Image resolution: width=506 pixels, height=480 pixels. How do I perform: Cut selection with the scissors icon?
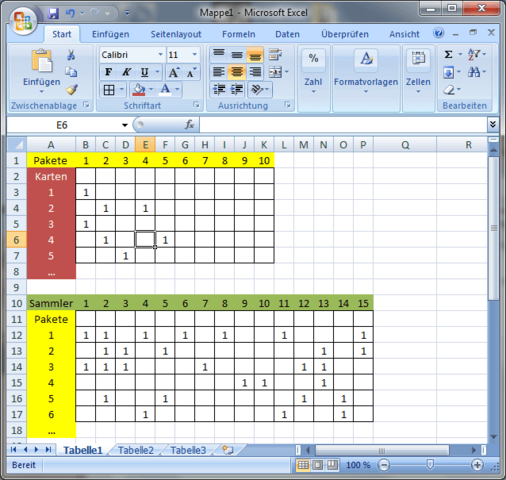[71, 55]
